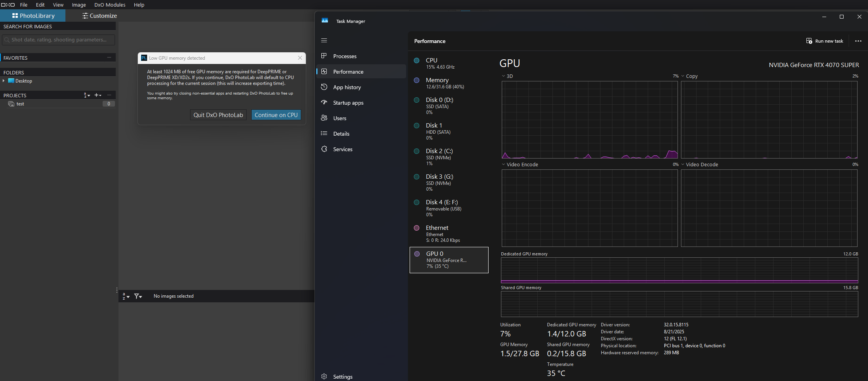Viewport: 868px width, 381px height.
Task: Open the Edit menu
Action: pyautogui.click(x=40, y=5)
